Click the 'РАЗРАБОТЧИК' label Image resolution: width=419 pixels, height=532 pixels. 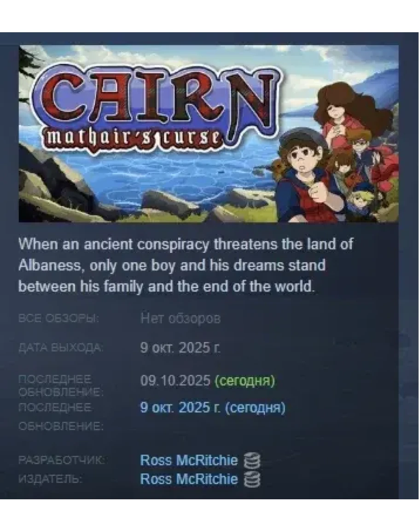pyautogui.click(x=62, y=461)
